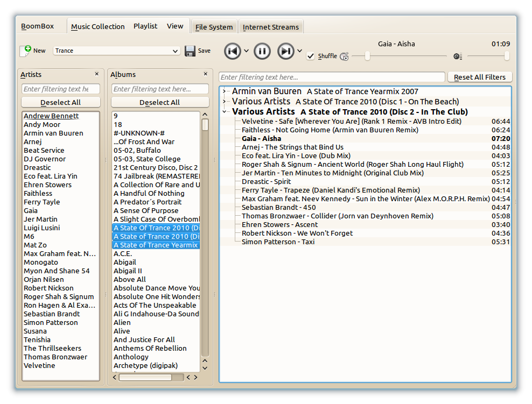
Task: Expand Armin van Buuren Yearmix 2007 album
Action: click(224, 91)
